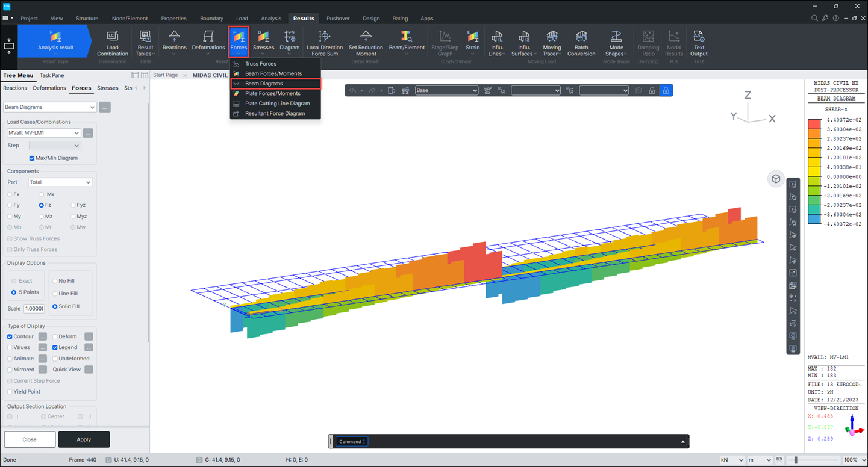Open Batch Conversion tool
Screen dimensions: 868x467
[581, 43]
